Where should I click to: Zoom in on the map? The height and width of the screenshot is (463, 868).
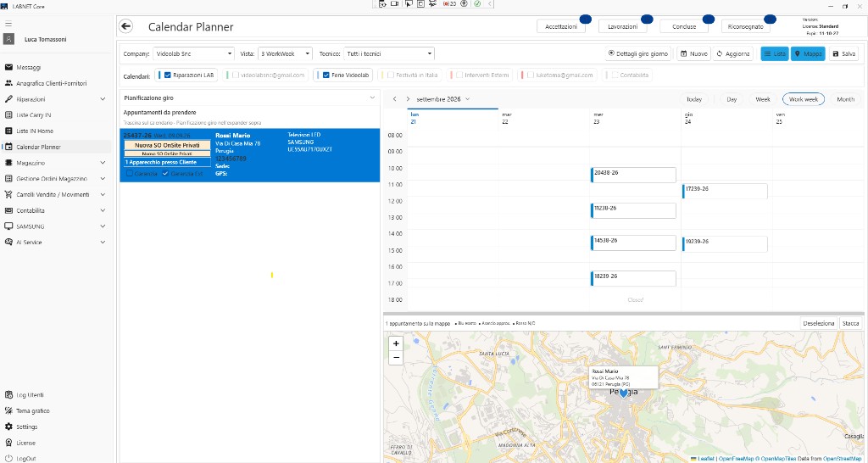coord(396,343)
